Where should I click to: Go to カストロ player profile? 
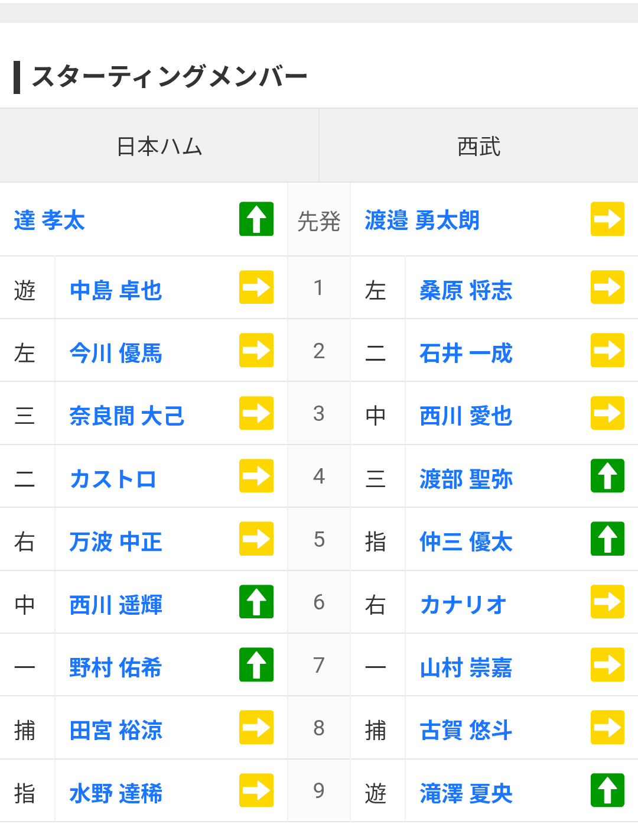[x=113, y=479]
